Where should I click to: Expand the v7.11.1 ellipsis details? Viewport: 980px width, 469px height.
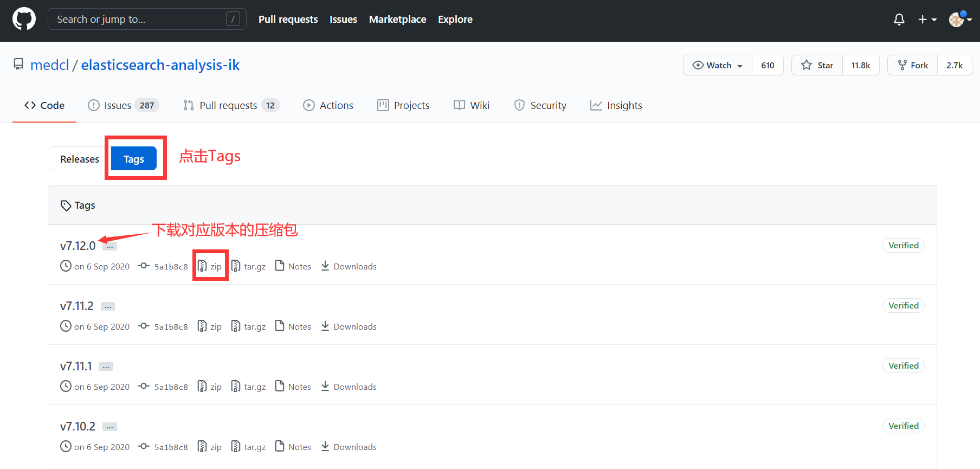pos(106,367)
